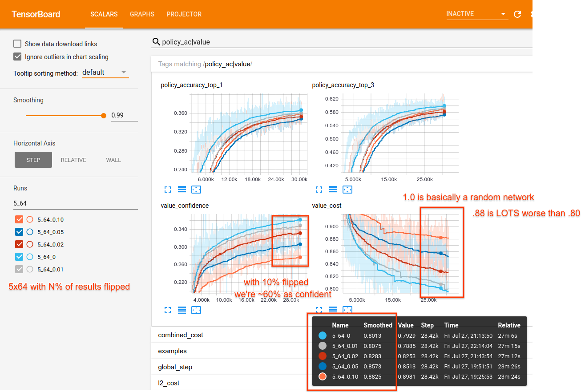The image size is (581, 392).
Task: Switch to the GRAPHS tab
Action: point(142,14)
